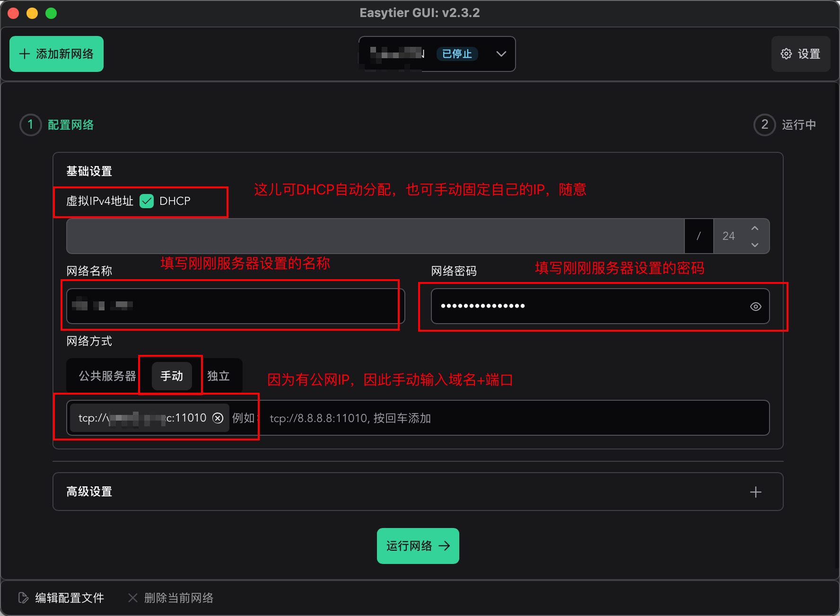Remove the tcp://...:11010 peer entry via its X icon
This screenshot has width=840, height=616.
click(218, 418)
